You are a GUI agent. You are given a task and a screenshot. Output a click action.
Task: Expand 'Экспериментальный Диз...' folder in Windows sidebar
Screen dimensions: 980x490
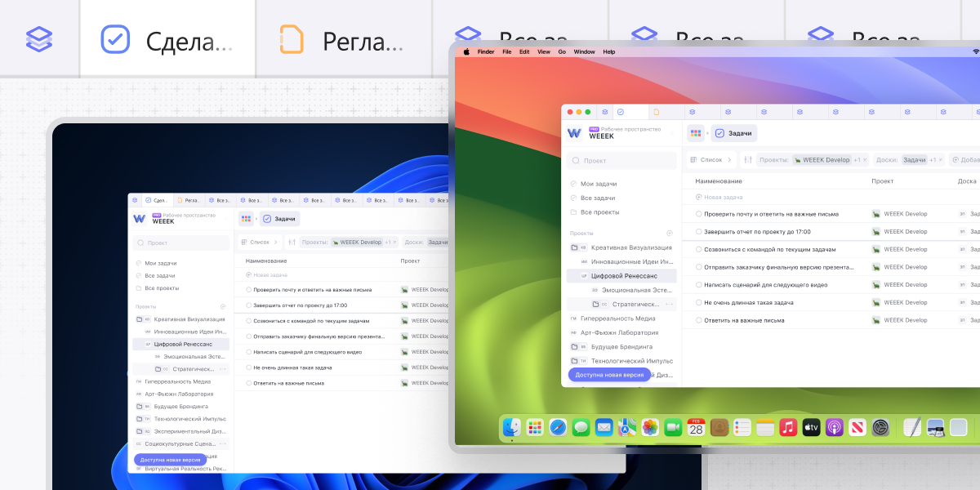[139, 431]
